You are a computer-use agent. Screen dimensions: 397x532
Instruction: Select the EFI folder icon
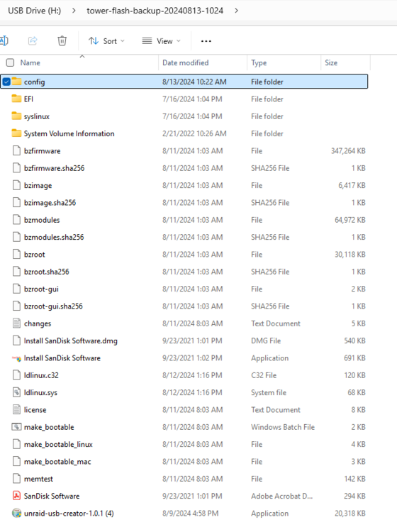point(16,99)
